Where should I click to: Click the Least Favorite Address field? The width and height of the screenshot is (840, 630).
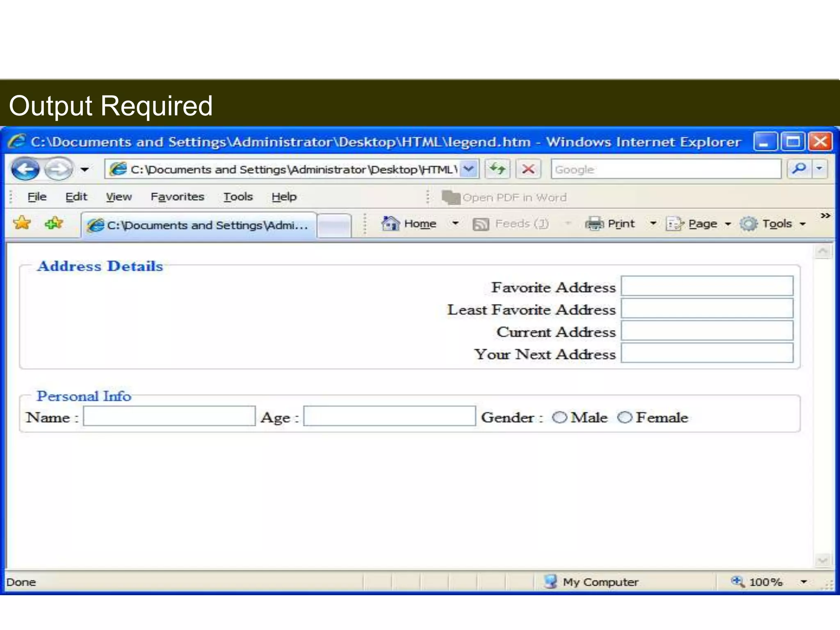point(707,308)
